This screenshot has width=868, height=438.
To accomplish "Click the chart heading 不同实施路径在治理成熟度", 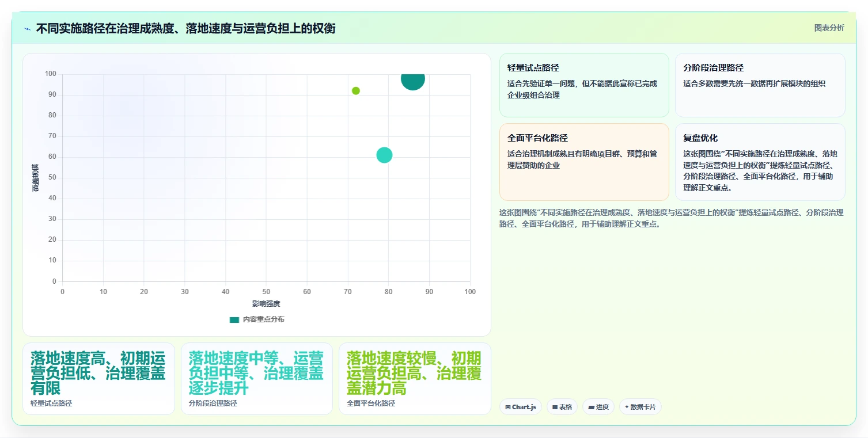I will (185, 29).
